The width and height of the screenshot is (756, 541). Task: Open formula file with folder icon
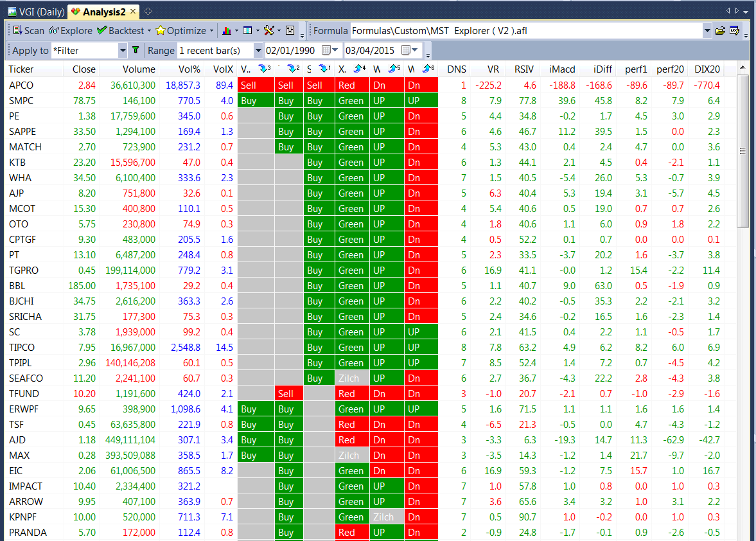pyautogui.click(x=721, y=30)
